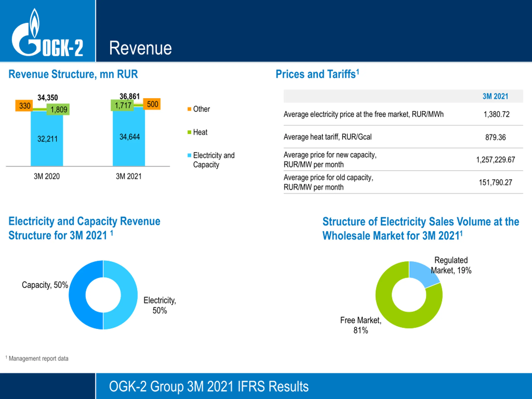Click 'Average price for new capacity' row label
The width and height of the screenshot is (532, 399).
pyautogui.click(x=330, y=160)
